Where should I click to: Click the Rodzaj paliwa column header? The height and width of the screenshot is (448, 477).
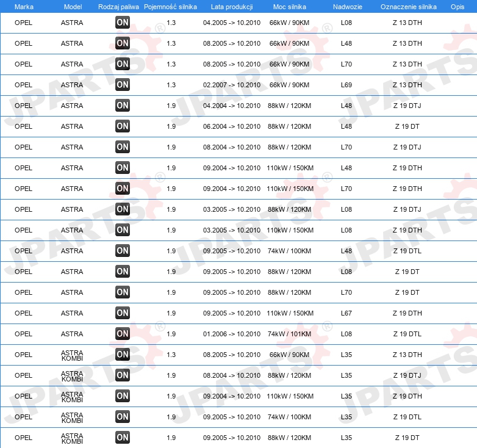tap(118, 7)
